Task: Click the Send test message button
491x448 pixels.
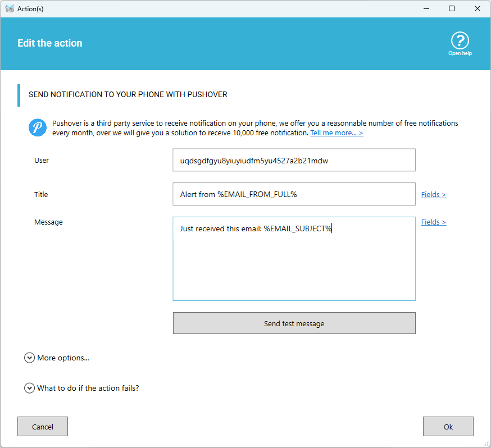Action: [294, 323]
